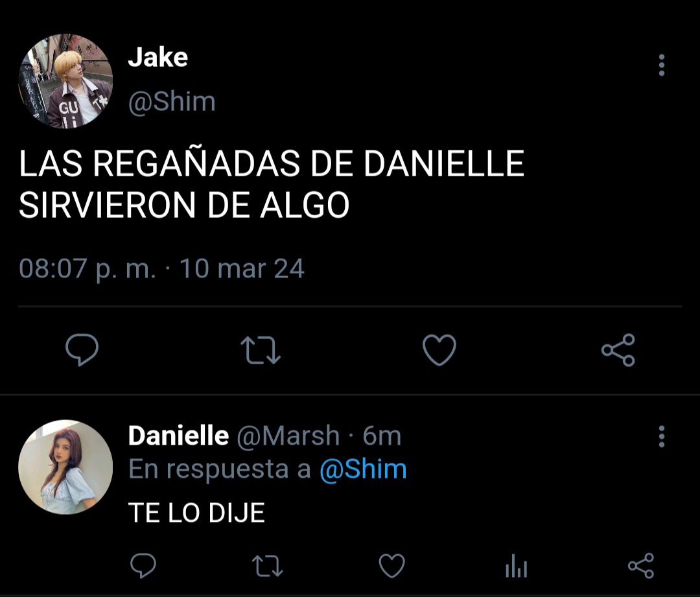Image resolution: width=700 pixels, height=597 pixels.
Task: Retweet Jake's main tweet
Action: point(261,350)
